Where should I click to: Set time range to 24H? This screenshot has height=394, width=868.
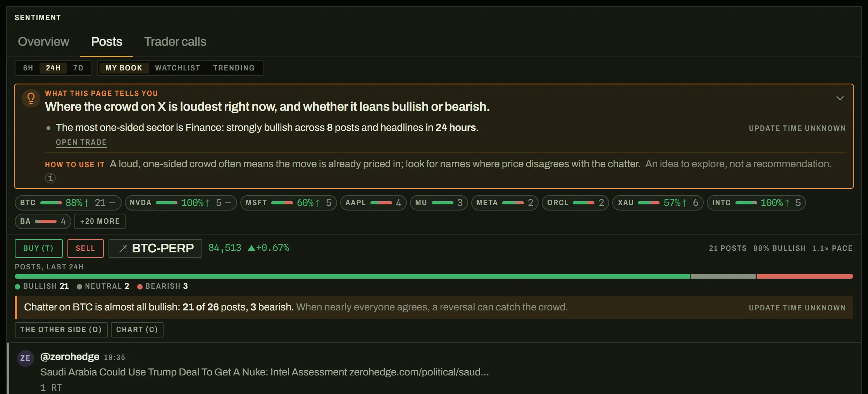point(53,68)
